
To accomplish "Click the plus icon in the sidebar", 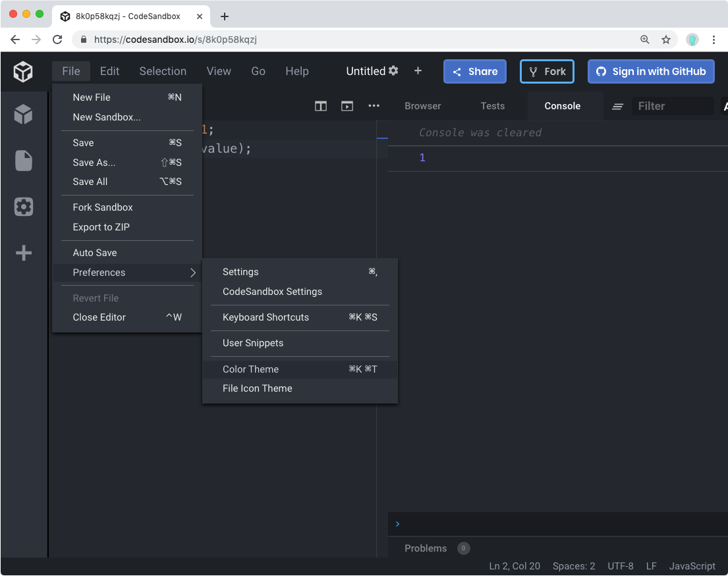I will (x=23, y=253).
